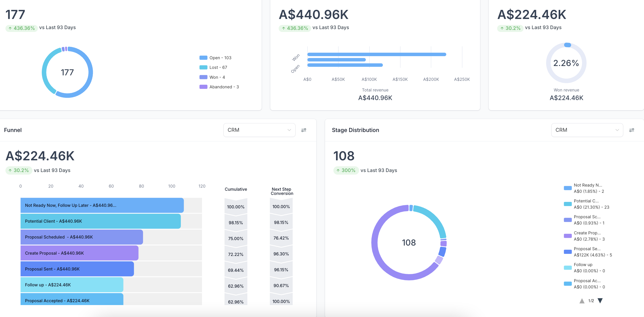Select the Proposal Accepted funnel bar
644x317 pixels.
point(72,299)
